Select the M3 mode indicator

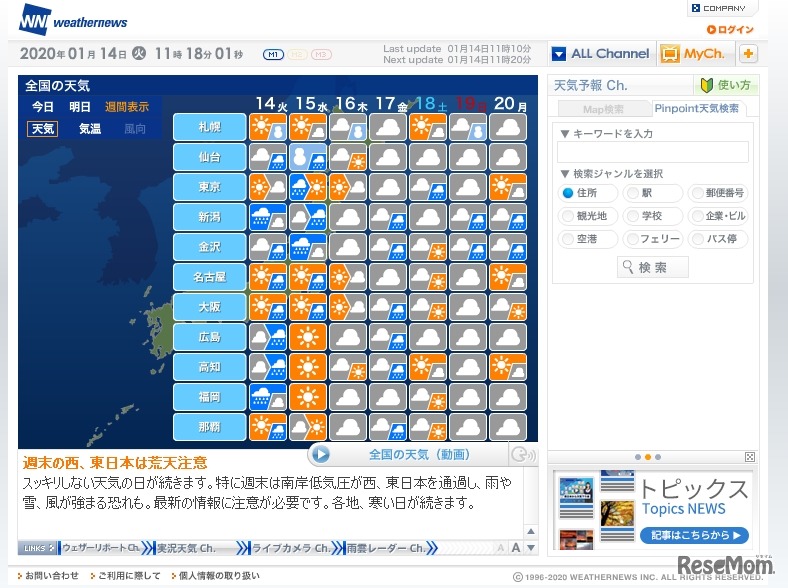(x=321, y=54)
